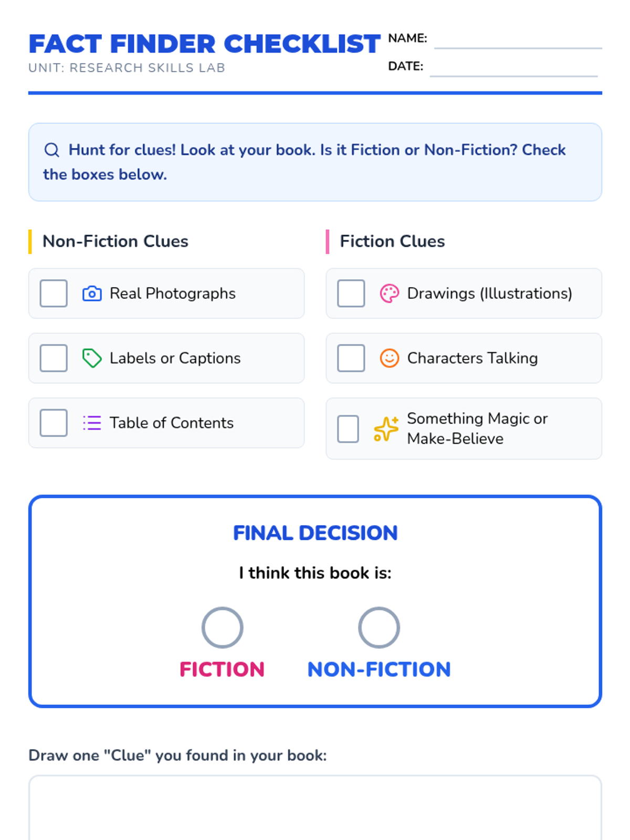Tick the Labels or Captions checkbox
630x840 pixels.
coord(54,358)
